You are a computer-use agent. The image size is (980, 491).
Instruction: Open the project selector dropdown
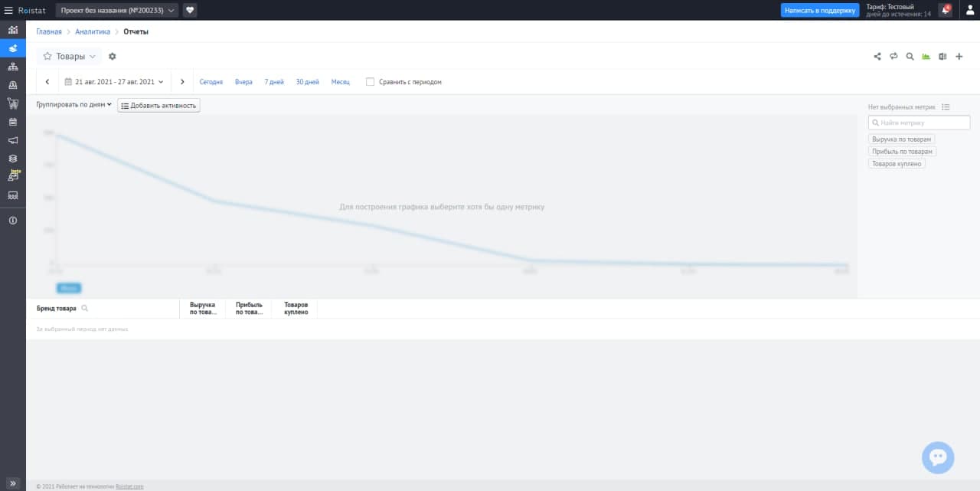pyautogui.click(x=117, y=10)
